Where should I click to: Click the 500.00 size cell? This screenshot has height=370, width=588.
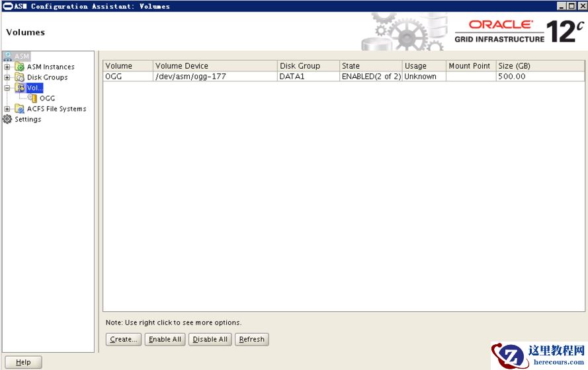(540, 77)
